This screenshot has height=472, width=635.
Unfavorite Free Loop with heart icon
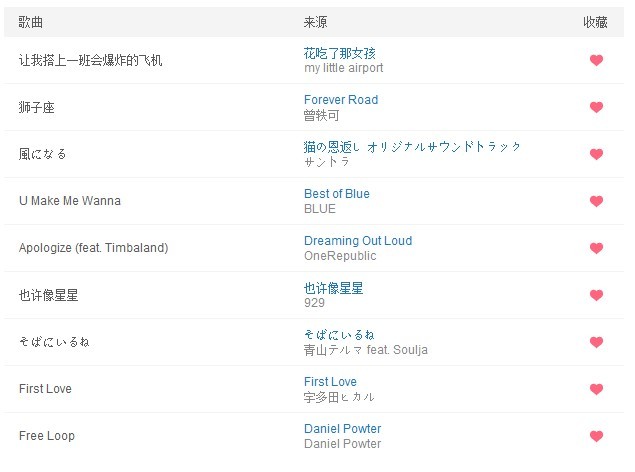click(596, 436)
